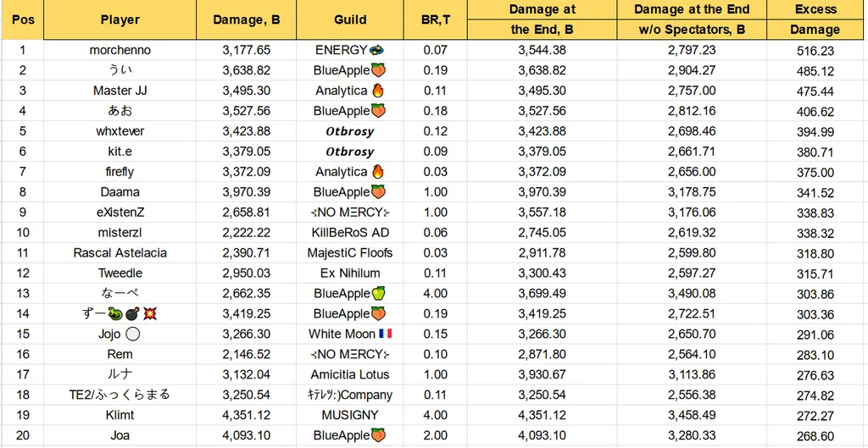868x448 pixels.
Task: Click the MUSIGNY guild cell
Action: tap(350, 415)
